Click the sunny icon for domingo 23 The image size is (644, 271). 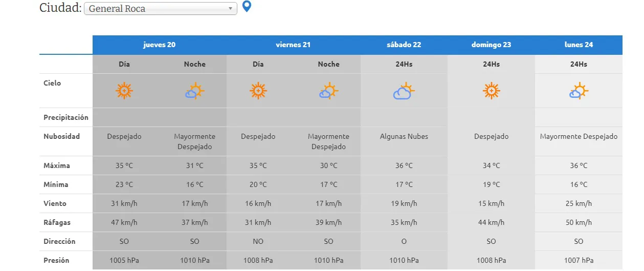(x=491, y=91)
